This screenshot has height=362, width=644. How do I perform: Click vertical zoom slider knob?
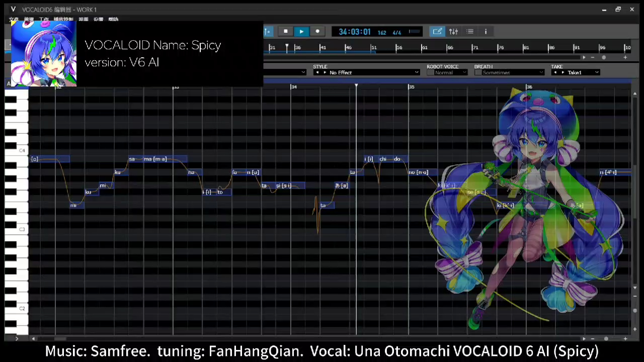(635, 311)
